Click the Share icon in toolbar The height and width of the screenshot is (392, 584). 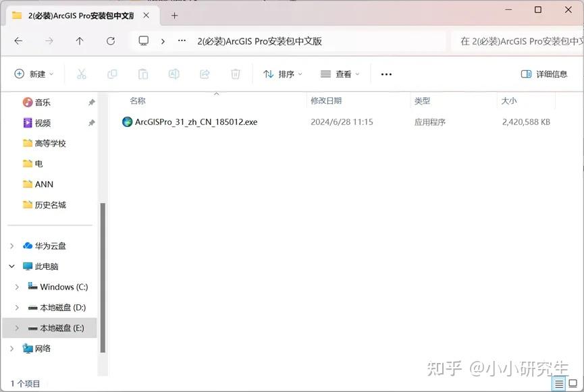point(205,74)
